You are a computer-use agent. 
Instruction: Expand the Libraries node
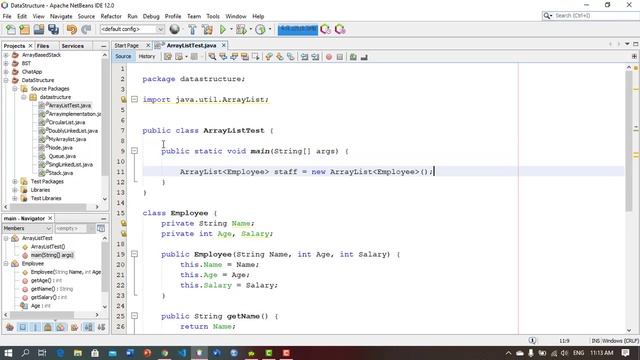15,190
